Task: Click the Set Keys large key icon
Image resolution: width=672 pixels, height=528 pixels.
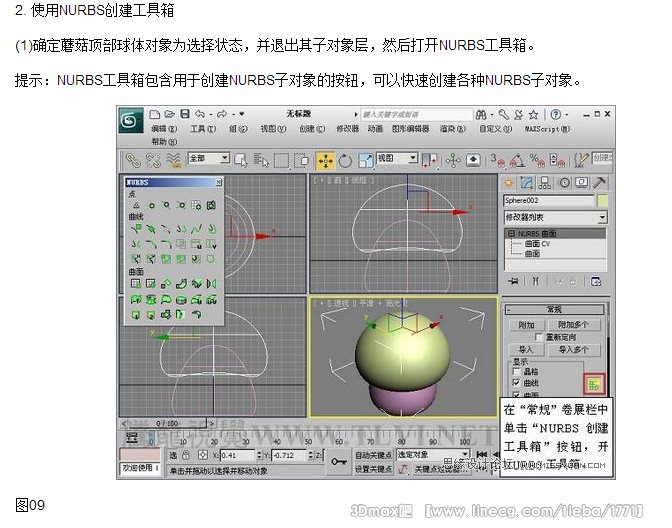Action: (x=339, y=462)
